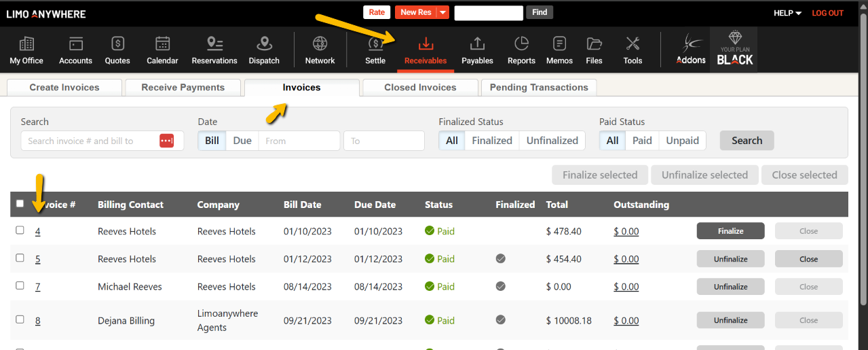Go to Accounts in the navigation bar
Screen dimensions: 868x350
[x=75, y=45]
